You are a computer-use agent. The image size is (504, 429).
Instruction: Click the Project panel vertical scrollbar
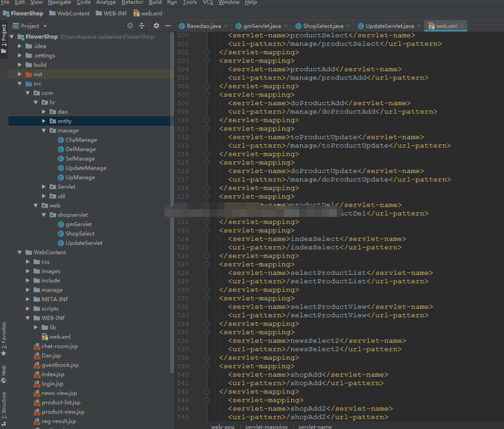172,202
